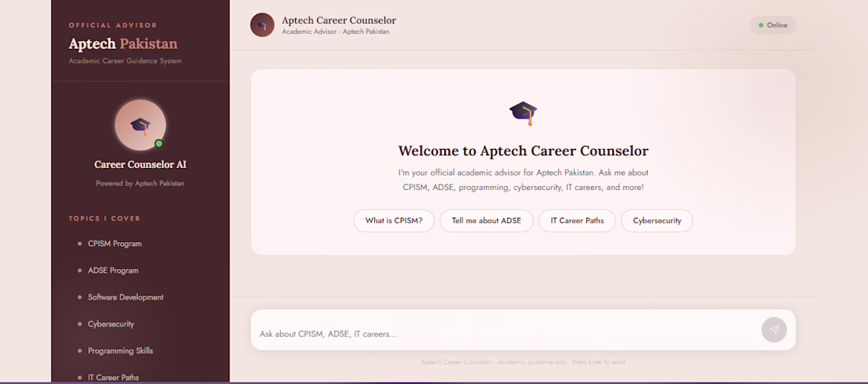Image resolution: width=868 pixels, height=384 pixels.
Task: Click the send message paper-plane icon
Action: coord(774,330)
